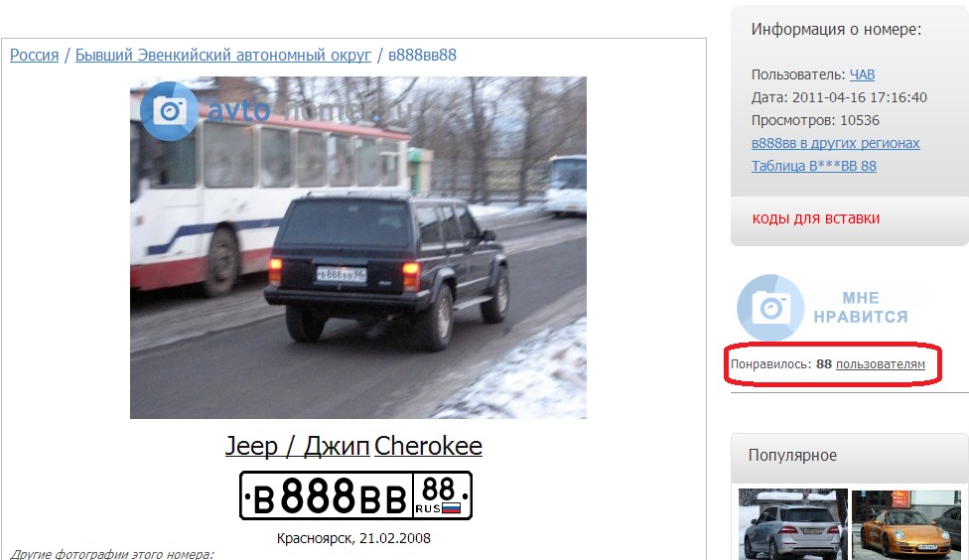Open the Cherokee model link
The height and width of the screenshot is (560, 969).
click(428, 446)
